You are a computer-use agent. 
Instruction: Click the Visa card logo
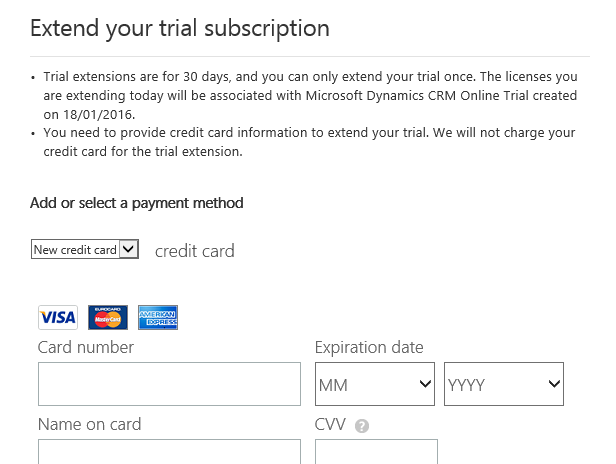point(58,317)
